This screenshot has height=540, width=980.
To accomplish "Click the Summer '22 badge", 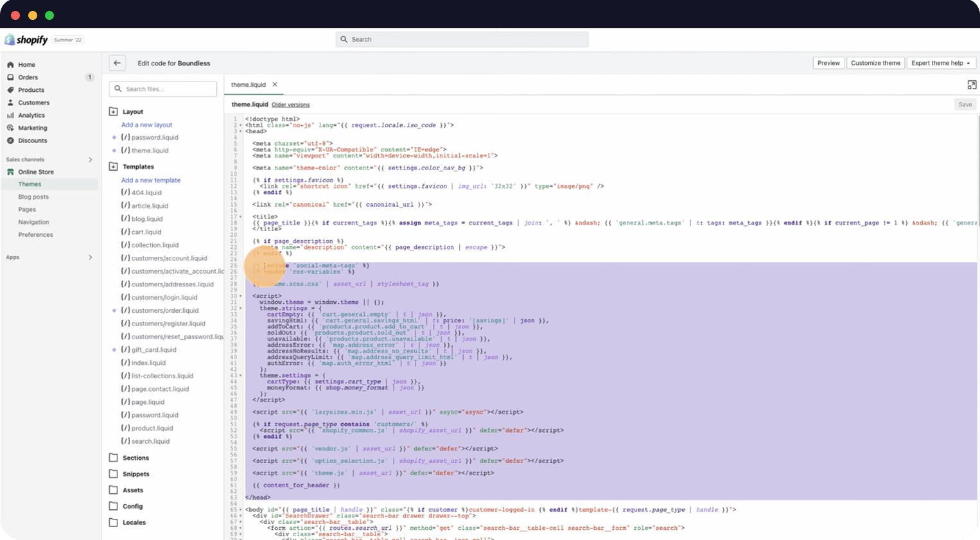I will pos(68,40).
